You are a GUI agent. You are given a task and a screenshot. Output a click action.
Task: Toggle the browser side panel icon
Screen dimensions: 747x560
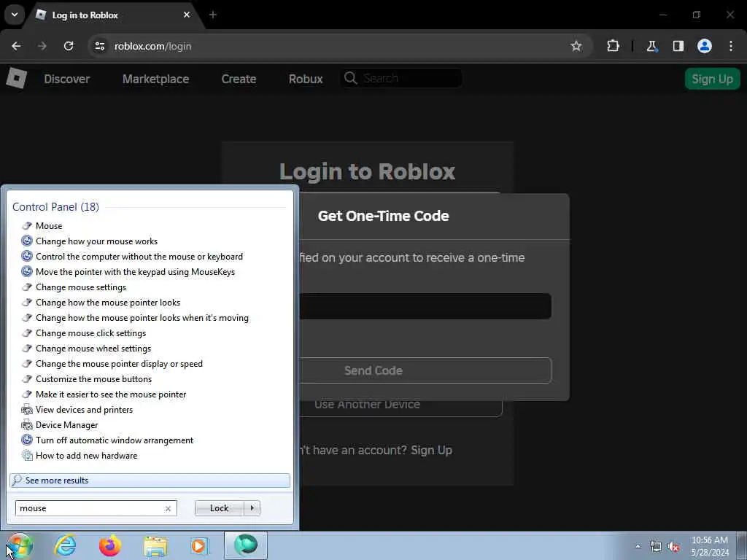pyautogui.click(x=678, y=46)
